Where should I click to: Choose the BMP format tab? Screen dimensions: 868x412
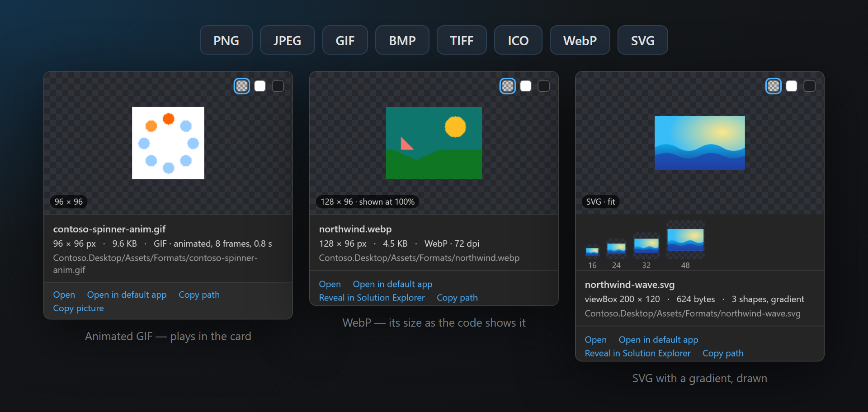[402, 40]
